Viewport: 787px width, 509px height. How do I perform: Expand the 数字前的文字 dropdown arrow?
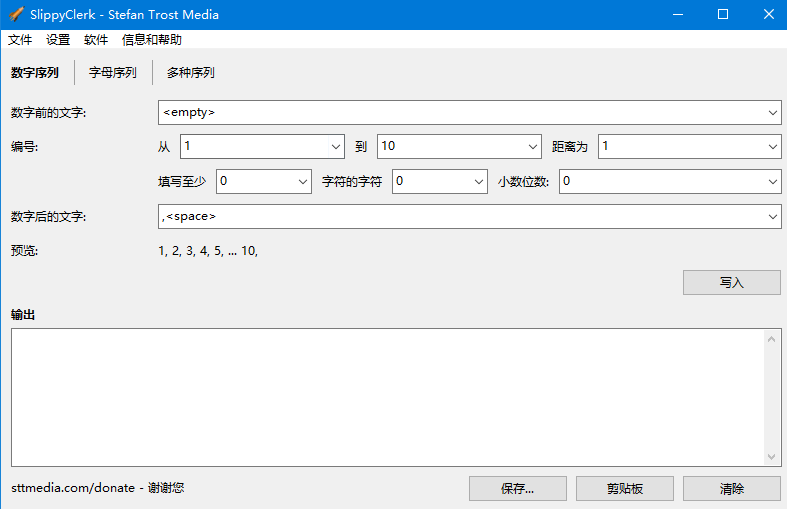(772, 112)
